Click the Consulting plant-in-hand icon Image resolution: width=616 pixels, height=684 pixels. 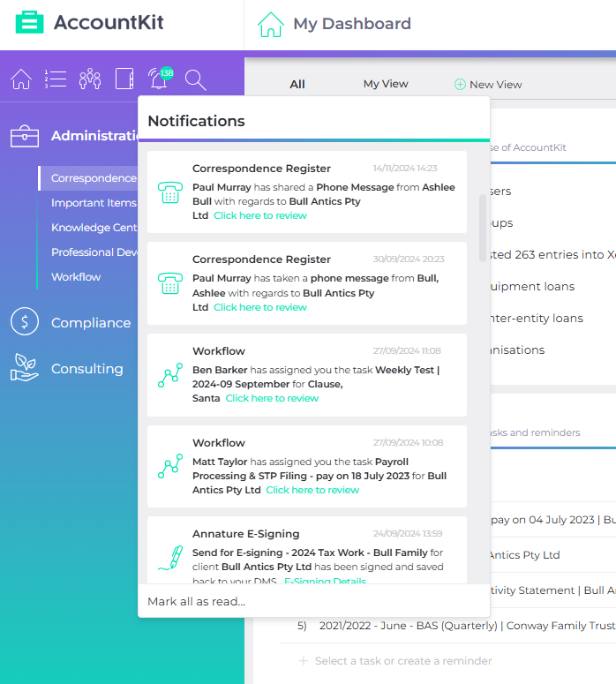(25, 367)
